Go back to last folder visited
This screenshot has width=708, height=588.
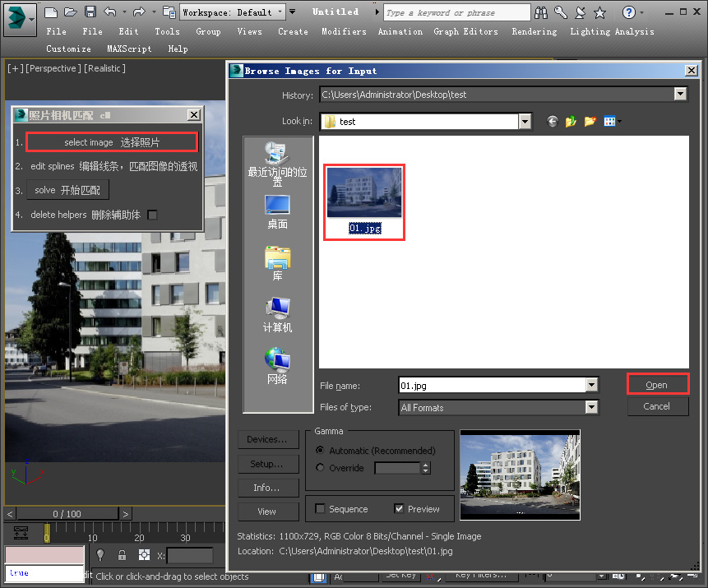552,122
